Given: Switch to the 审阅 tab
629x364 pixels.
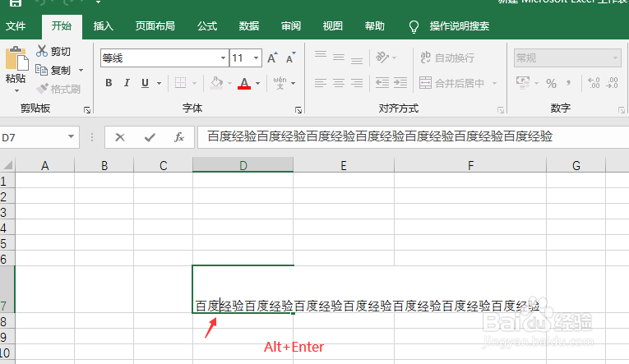Looking at the screenshot, I should point(291,26).
